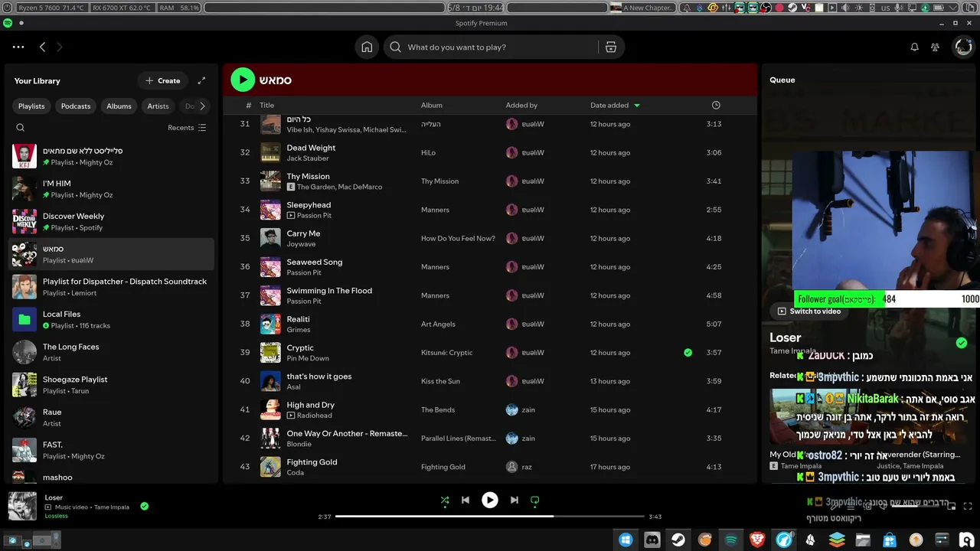Open the Discover Weekly playlist
Viewport: 980px width, 551px height.
click(112, 222)
